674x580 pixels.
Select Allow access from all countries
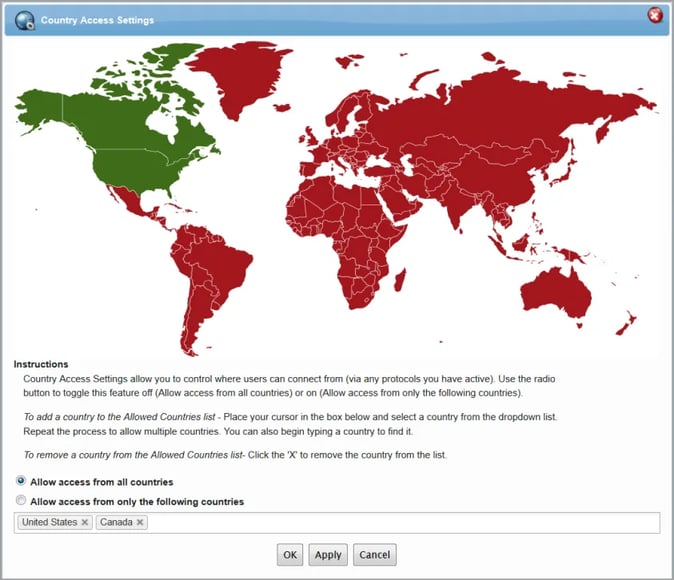21,481
